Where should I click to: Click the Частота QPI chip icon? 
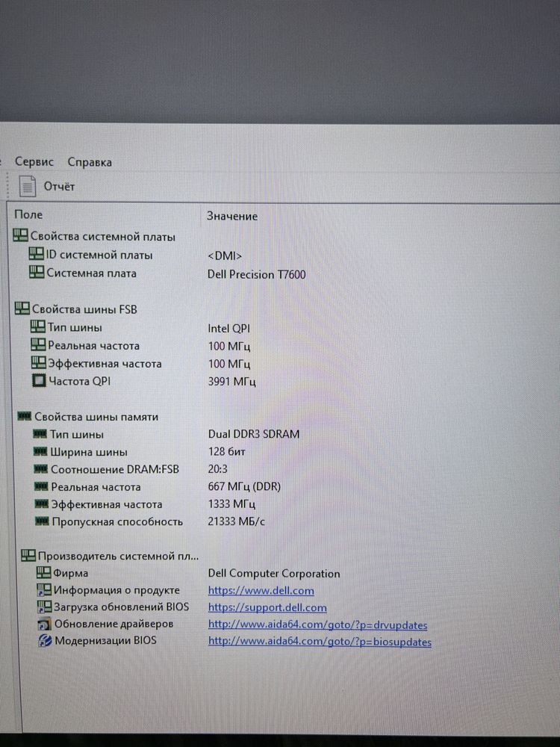tap(39, 380)
